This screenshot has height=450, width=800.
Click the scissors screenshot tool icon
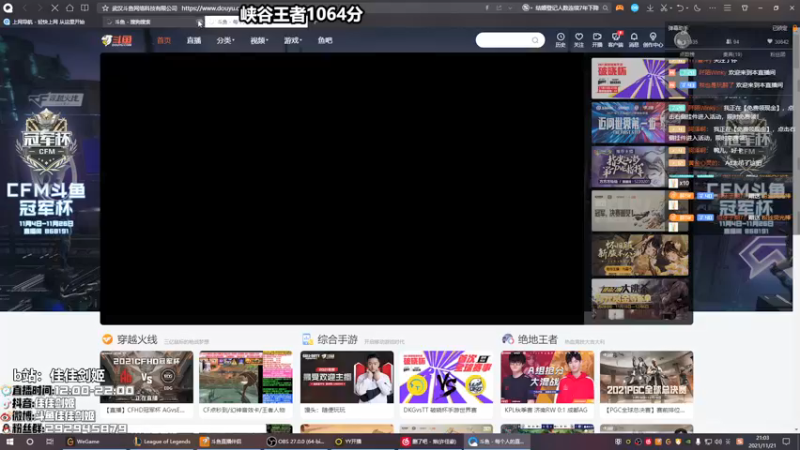point(663,8)
